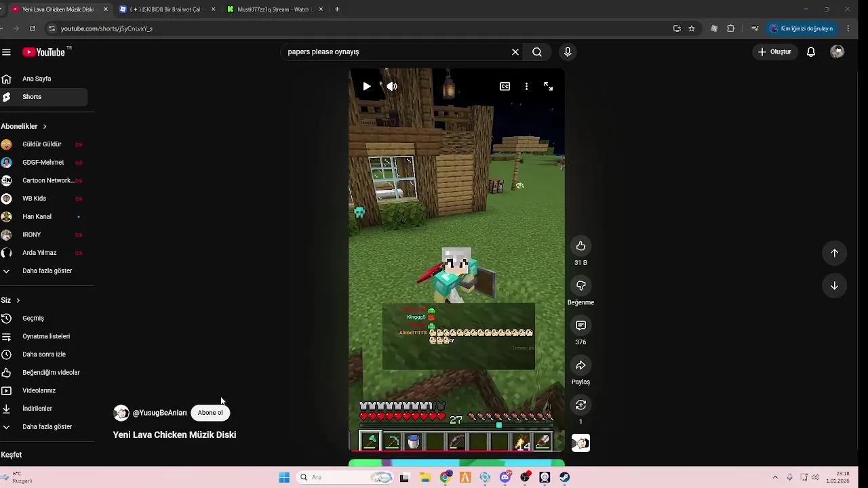
Task: Open the sound source thumbnail of the Short
Action: tap(580, 443)
